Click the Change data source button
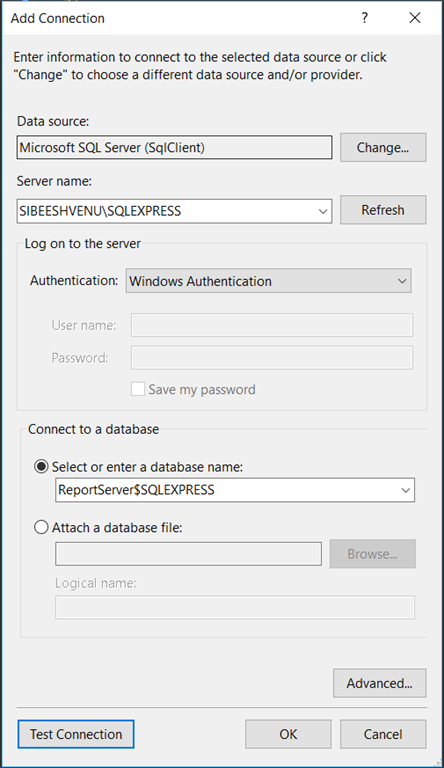This screenshot has width=444, height=768. click(x=383, y=147)
